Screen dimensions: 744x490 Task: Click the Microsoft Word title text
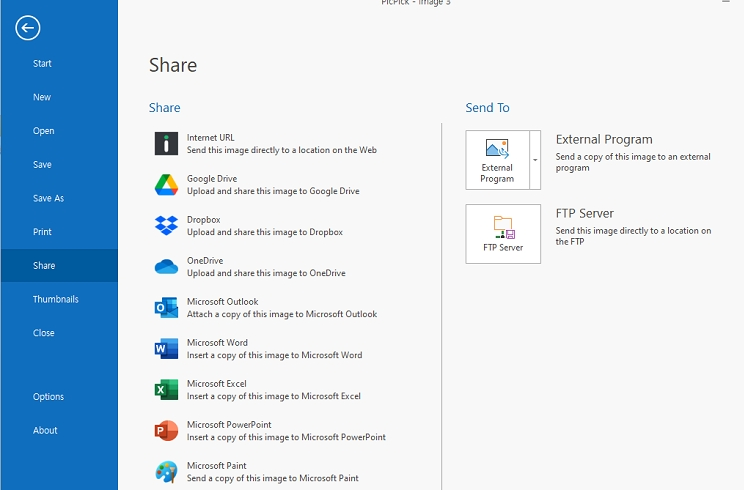[217, 342]
